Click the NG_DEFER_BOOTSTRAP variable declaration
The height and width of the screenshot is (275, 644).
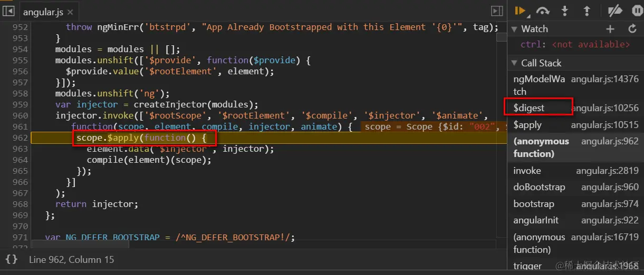(x=170, y=238)
